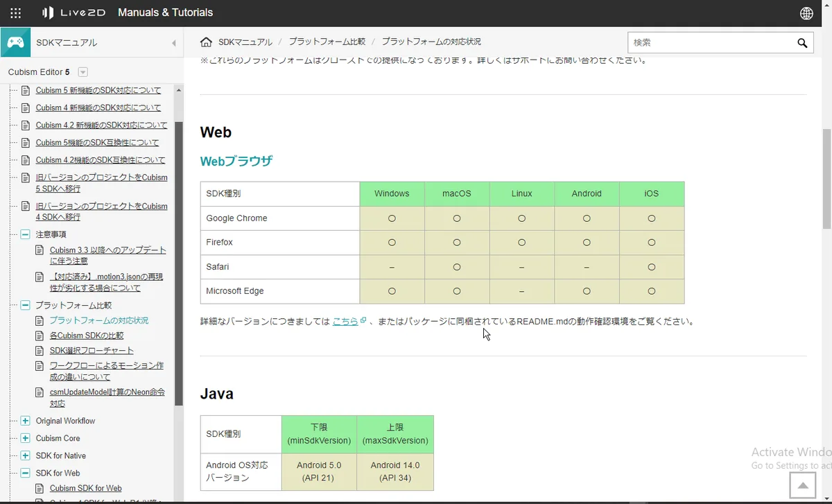Viewport: 832px width, 504px height.
Task: Open the apps grid menu icon
Action: click(15, 13)
